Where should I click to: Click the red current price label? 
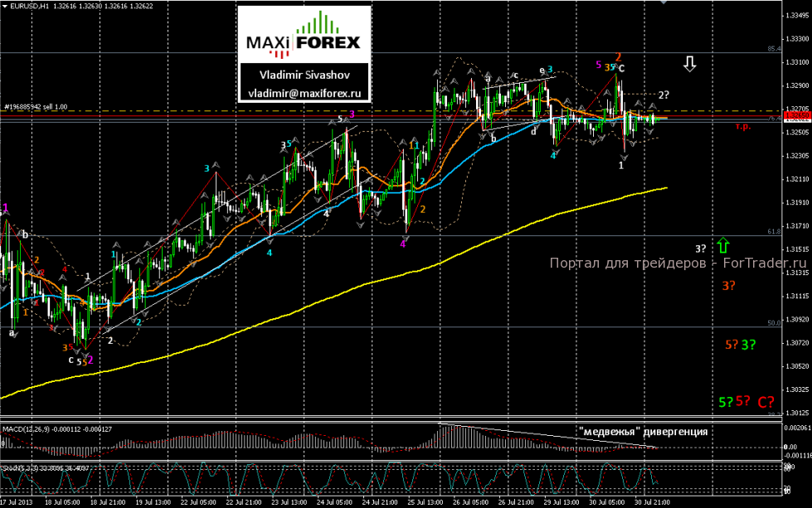point(797,116)
